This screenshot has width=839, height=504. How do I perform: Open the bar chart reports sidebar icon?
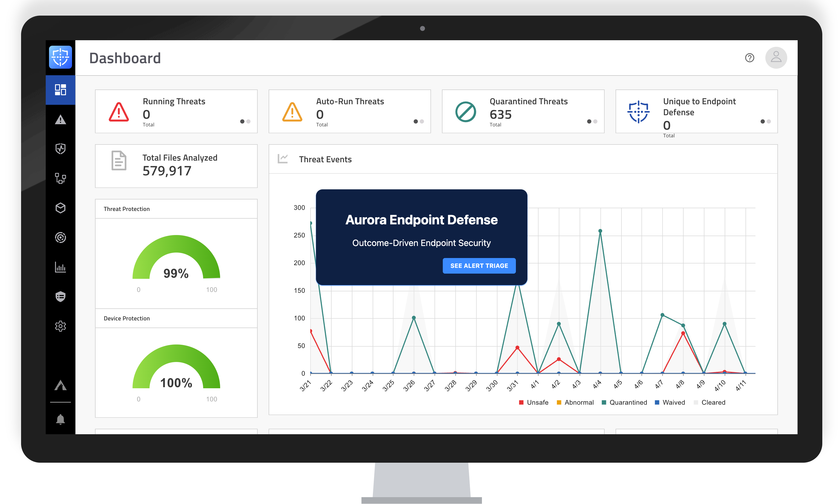(61, 267)
